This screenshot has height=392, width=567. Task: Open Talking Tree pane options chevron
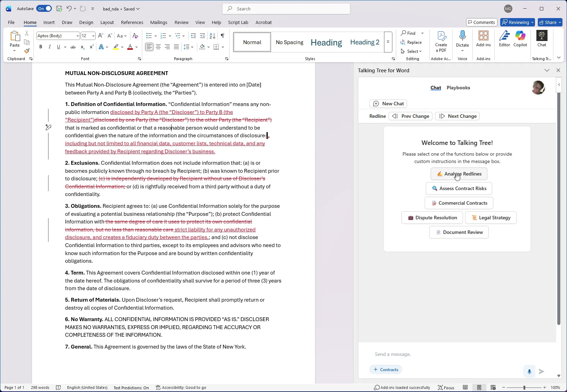tap(547, 70)
